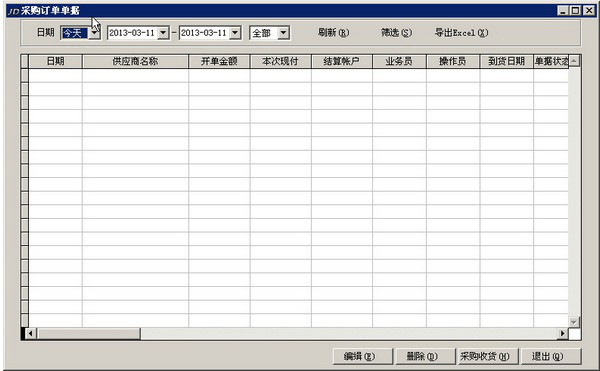Select the 业务员 column header
Screen dimensions: 600x371
pos(399,61)
